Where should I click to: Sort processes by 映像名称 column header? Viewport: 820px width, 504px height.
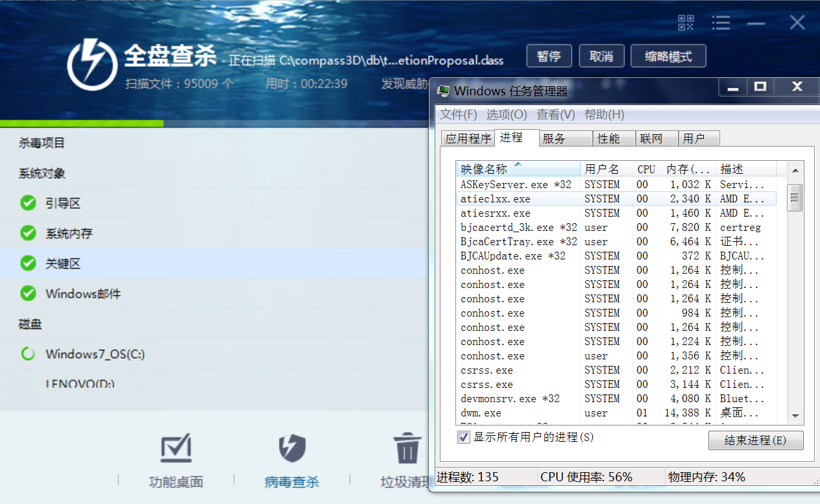pos(518,169)
